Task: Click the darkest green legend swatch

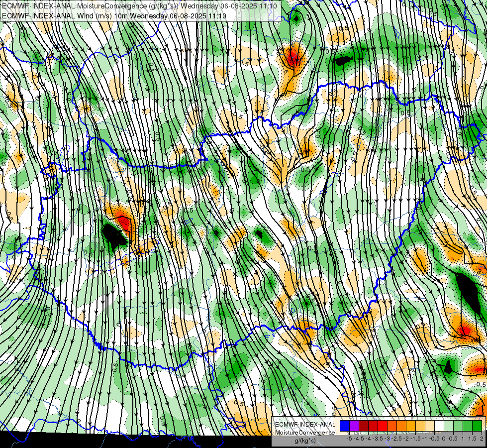Action: [477, 426]
